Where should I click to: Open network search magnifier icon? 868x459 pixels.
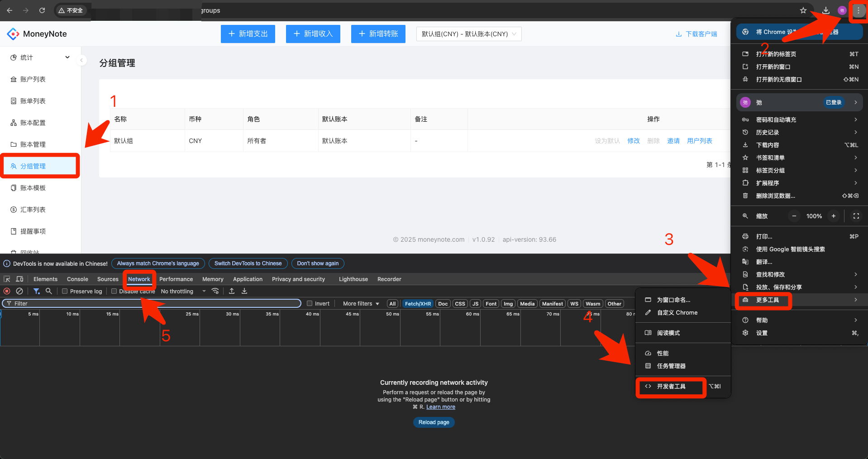click(x=49, y=291)
